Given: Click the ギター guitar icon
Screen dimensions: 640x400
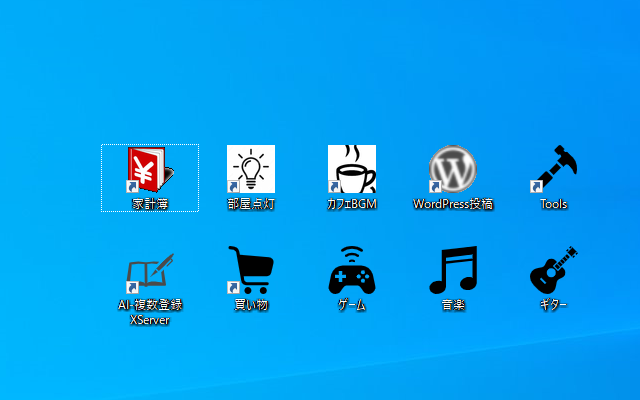Looking at the screenshot, I should click(x=554, y=270).
